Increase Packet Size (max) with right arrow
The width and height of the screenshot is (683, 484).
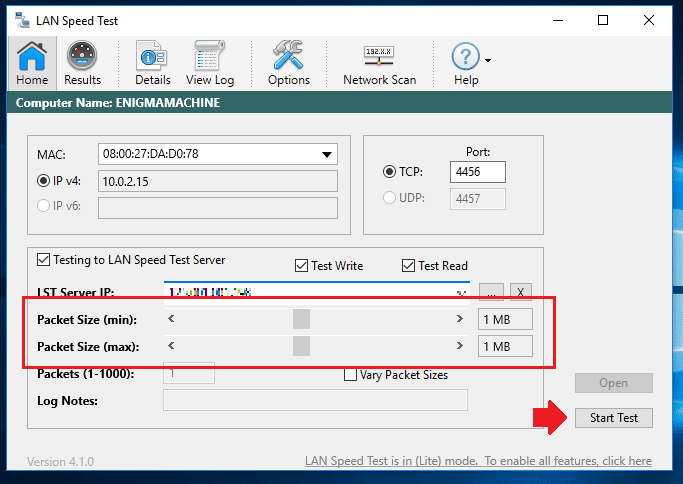tap(460, 346)
